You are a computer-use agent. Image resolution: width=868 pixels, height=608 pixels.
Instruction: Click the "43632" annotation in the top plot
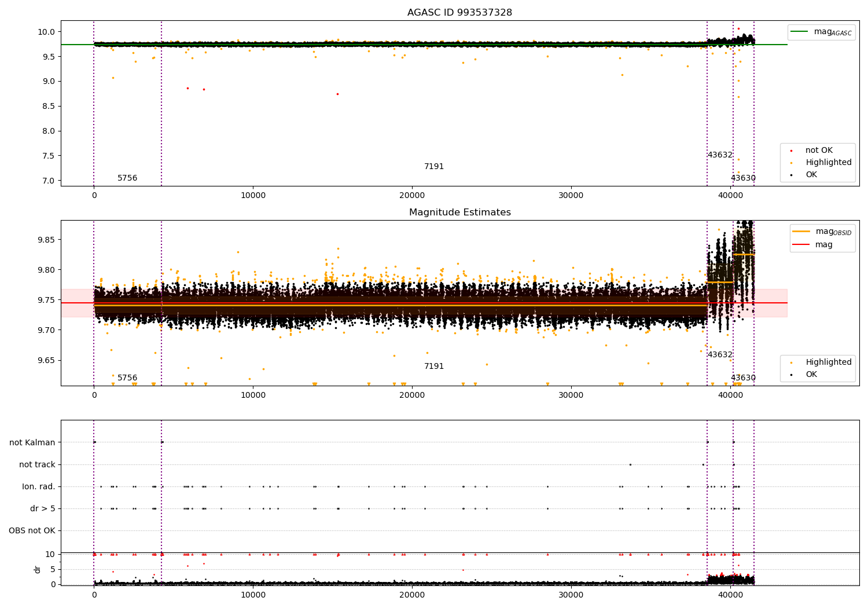(x=720, y=155)
